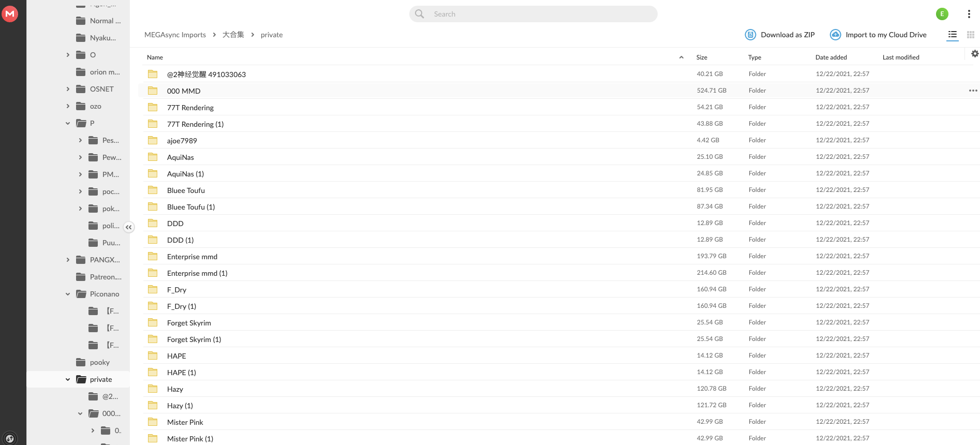This screenshot has width=980, height=445.
Task: Sort by Name column header
Action: [155, 57]
